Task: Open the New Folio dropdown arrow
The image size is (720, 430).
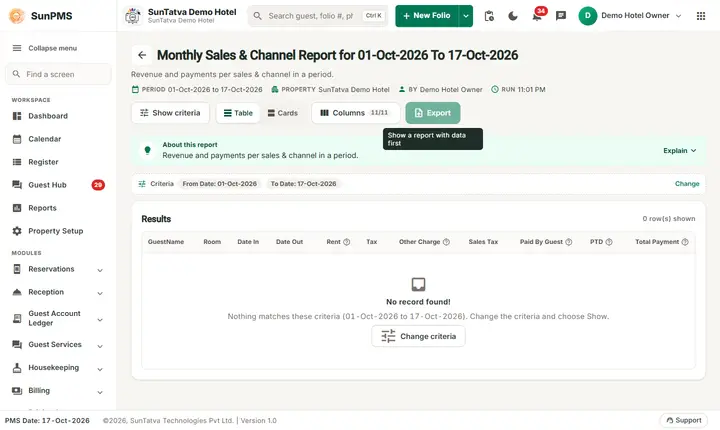Action: pyautogui.click(x=466, y=16)
